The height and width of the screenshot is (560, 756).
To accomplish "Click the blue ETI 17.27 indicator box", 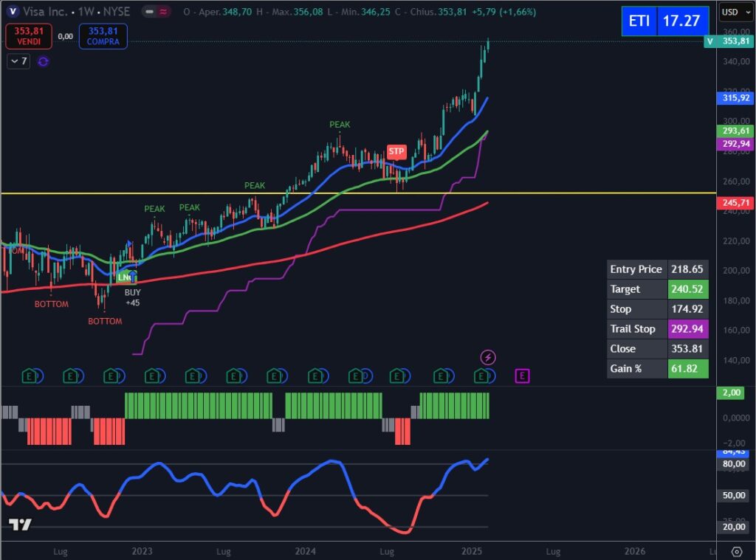I will point(664,21).
